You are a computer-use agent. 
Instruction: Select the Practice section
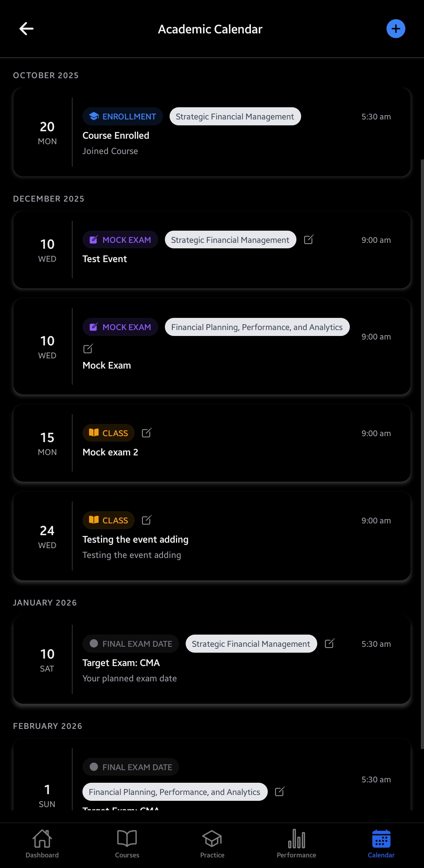(x=212, y=842)
